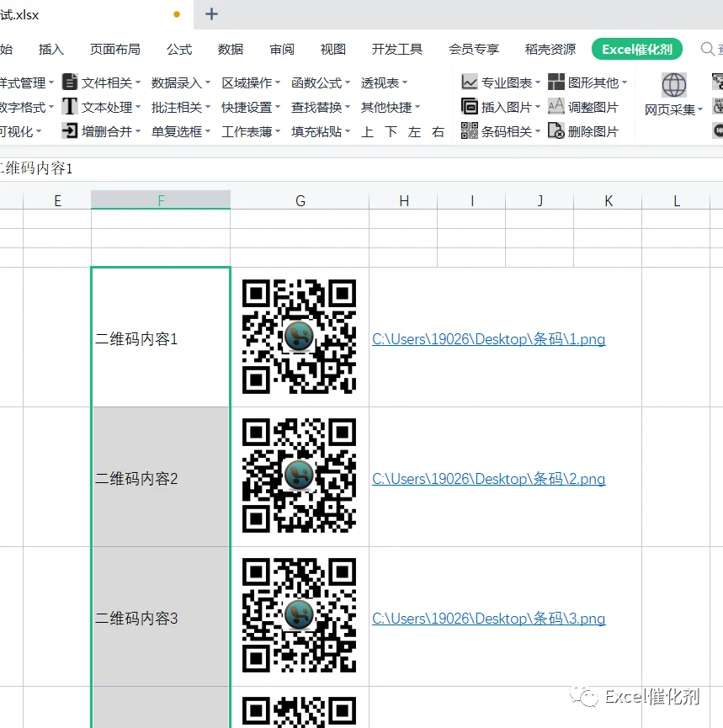Select the QR code image beside 二维码内容1
The width and height of the screenshot is (723, 728).
tap(299, 336)
